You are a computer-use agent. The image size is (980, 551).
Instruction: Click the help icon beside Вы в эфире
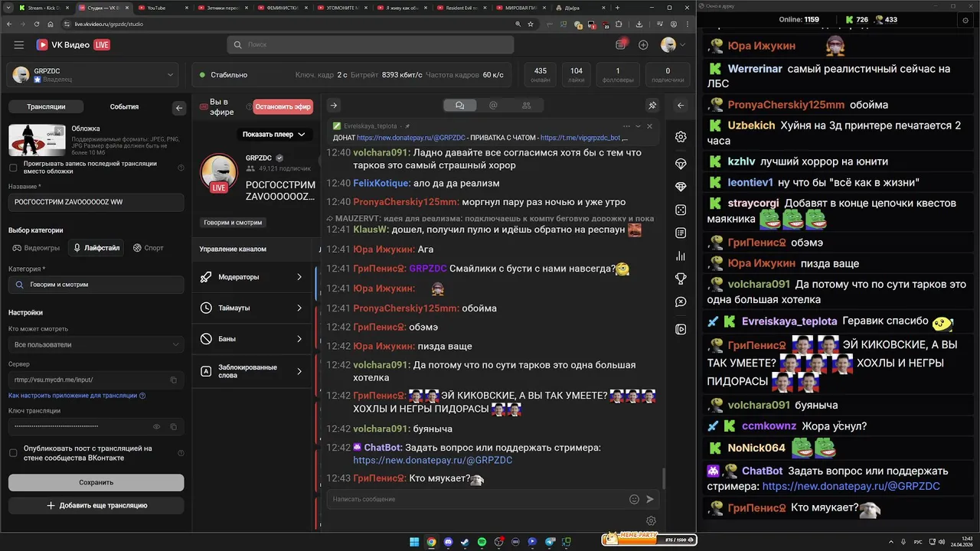coord(249,106)
